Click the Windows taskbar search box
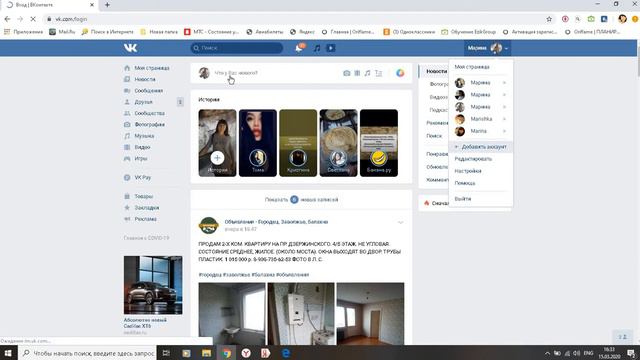This screenshot has height=360, width=640. (x=87, y=353)
